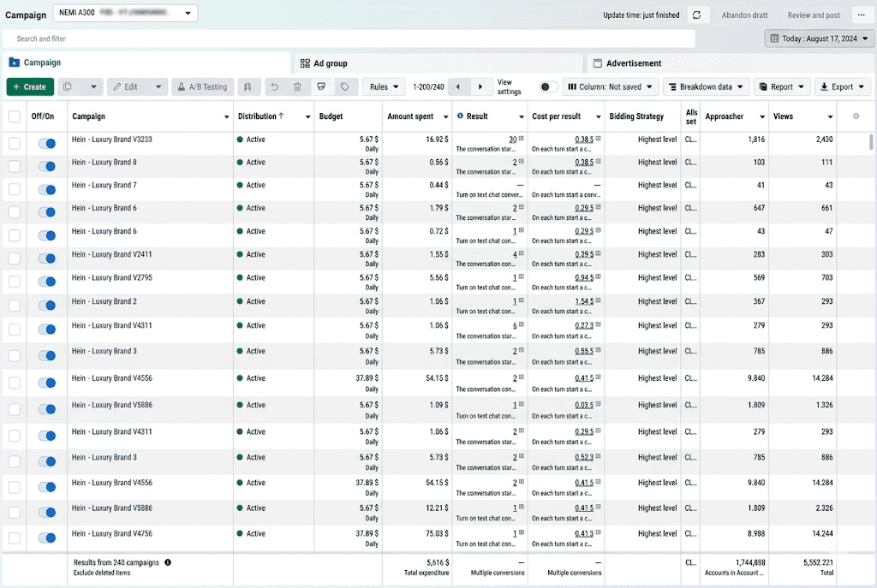Click Abandon draft

(744, 15)
